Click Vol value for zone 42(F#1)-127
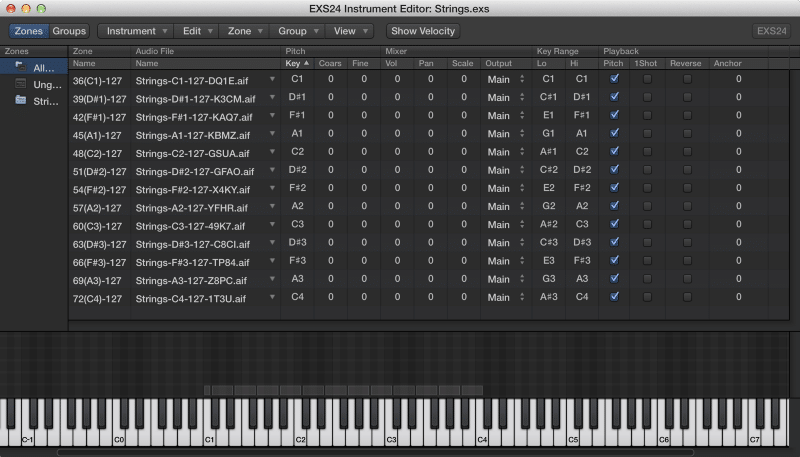This screenshot has height=457, width=800. tap(397, 115)
